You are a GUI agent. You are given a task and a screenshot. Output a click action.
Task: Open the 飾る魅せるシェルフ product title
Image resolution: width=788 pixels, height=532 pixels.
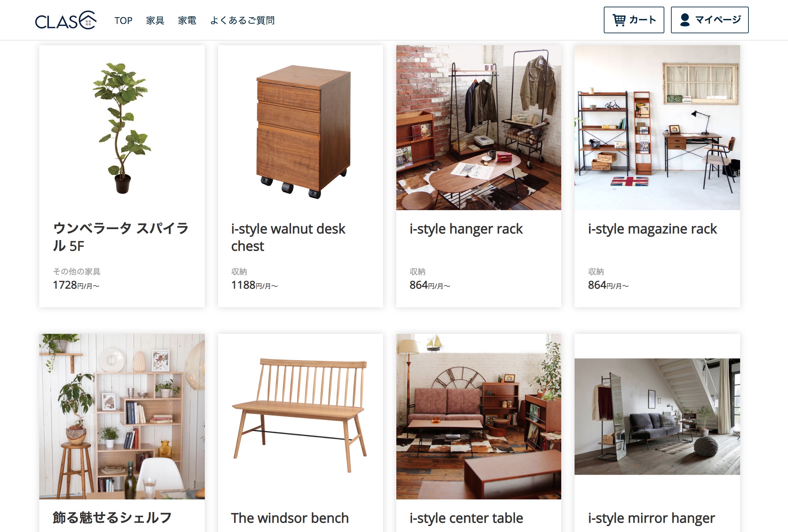pos(112,518)
